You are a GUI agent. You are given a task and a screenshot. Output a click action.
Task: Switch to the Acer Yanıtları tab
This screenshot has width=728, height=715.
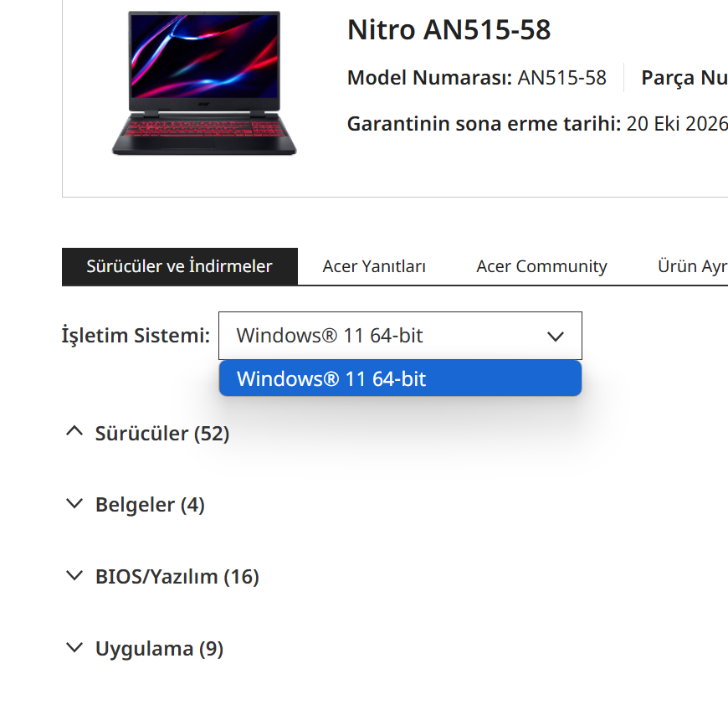pos(374,266)
